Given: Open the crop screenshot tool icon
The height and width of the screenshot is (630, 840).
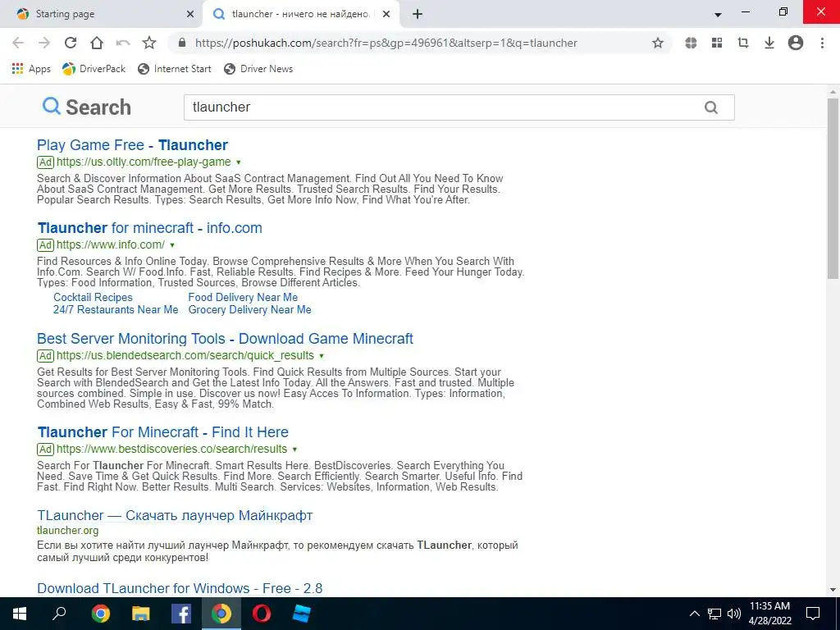Looking at the screenshot, I should click(x=743, y=43).
